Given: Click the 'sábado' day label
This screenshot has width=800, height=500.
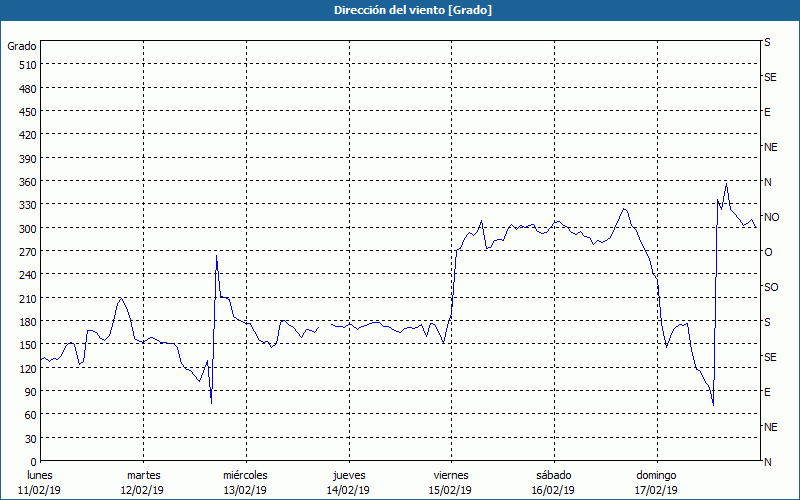Looking at the screenshot, I should point(553,475).
